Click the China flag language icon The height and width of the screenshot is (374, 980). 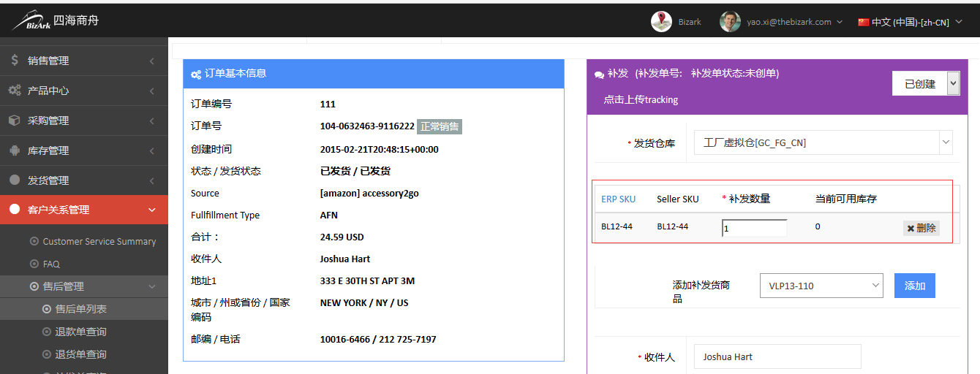tap(863, 22)
